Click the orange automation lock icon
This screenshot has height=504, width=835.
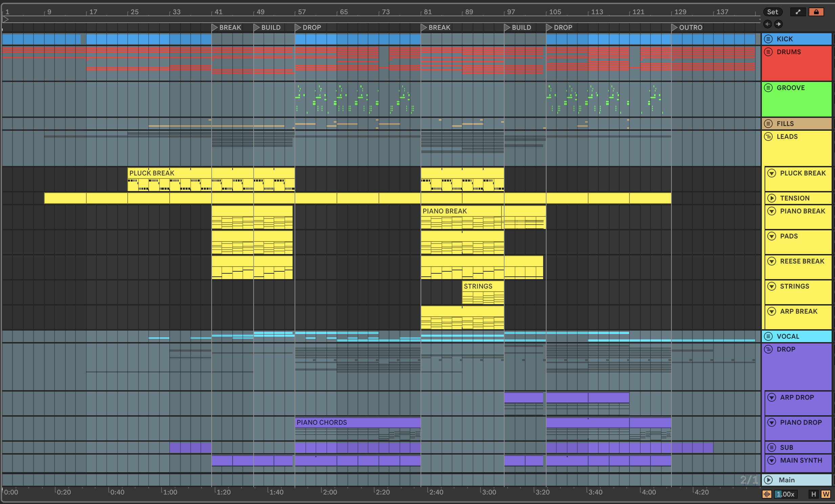click(816, 12)
